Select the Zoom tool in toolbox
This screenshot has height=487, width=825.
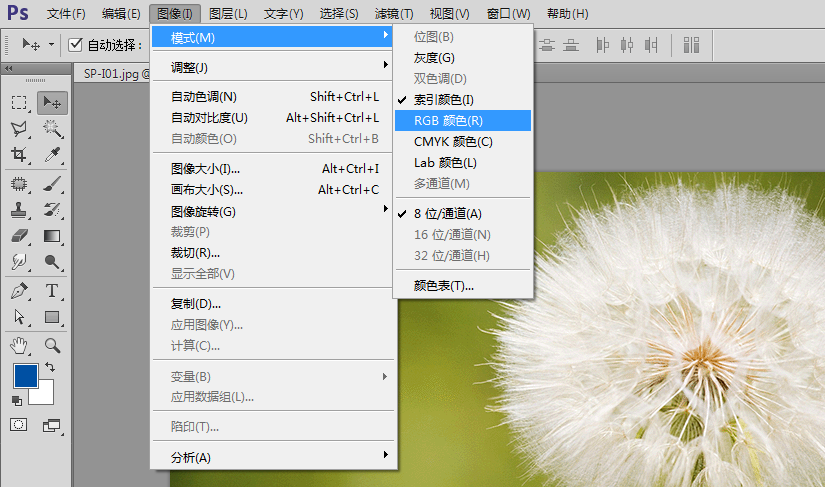[x=52, y=346]
